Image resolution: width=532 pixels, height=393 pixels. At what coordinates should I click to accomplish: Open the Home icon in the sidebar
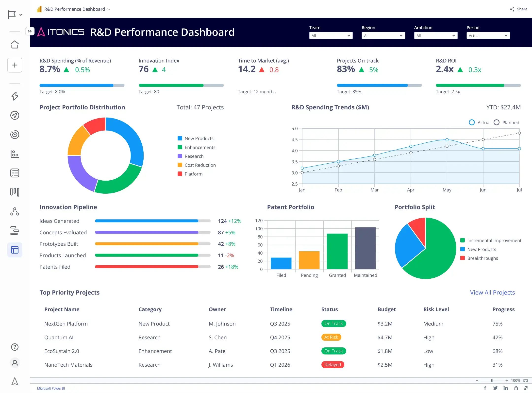15,45
